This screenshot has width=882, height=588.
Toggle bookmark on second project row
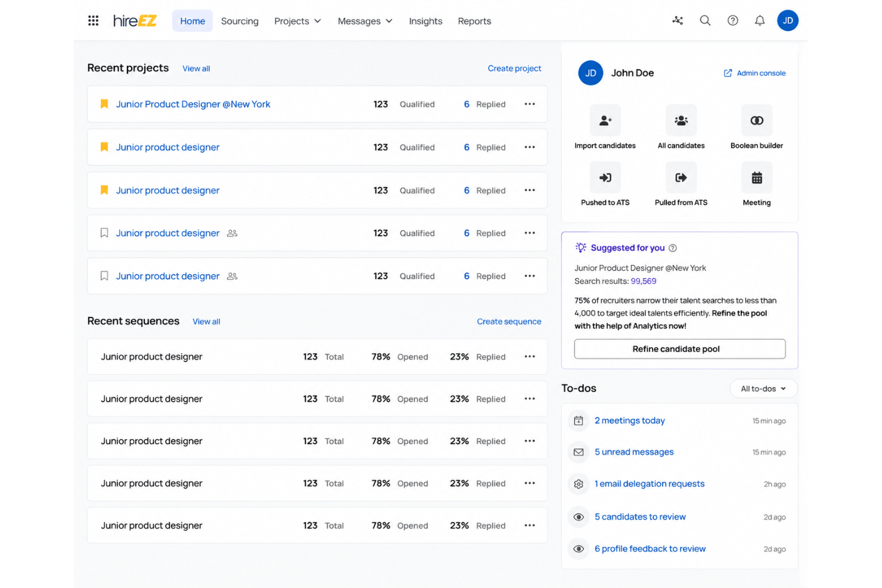[104, 147]
